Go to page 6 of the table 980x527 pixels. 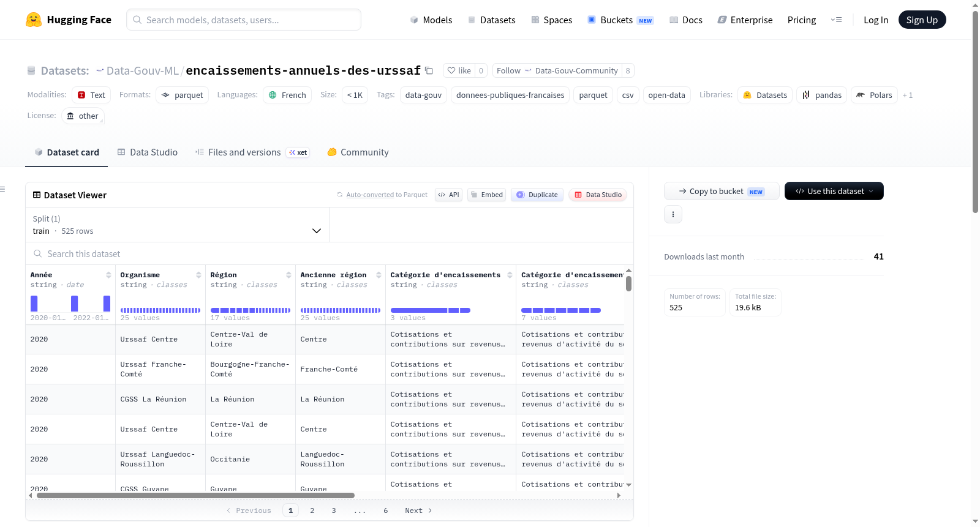click(386, 510)
